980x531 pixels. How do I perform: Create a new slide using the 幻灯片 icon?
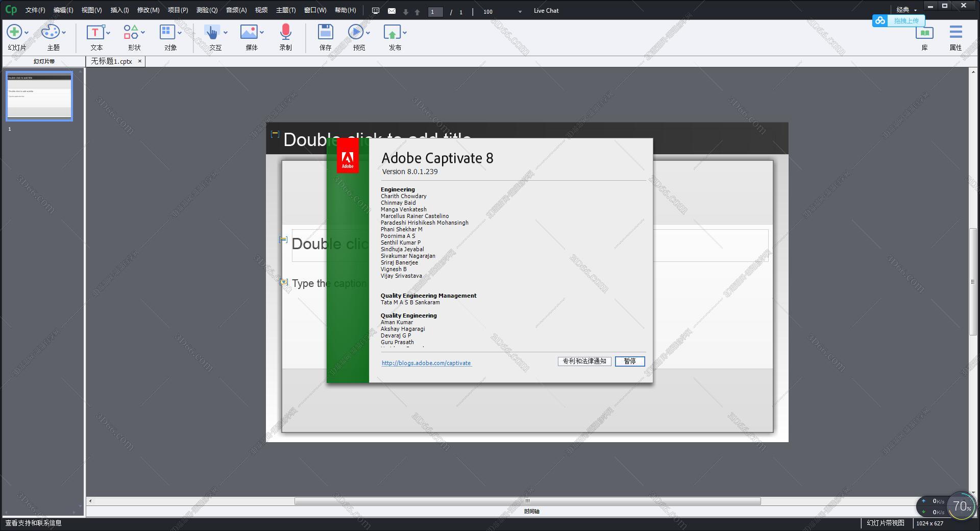14,32
